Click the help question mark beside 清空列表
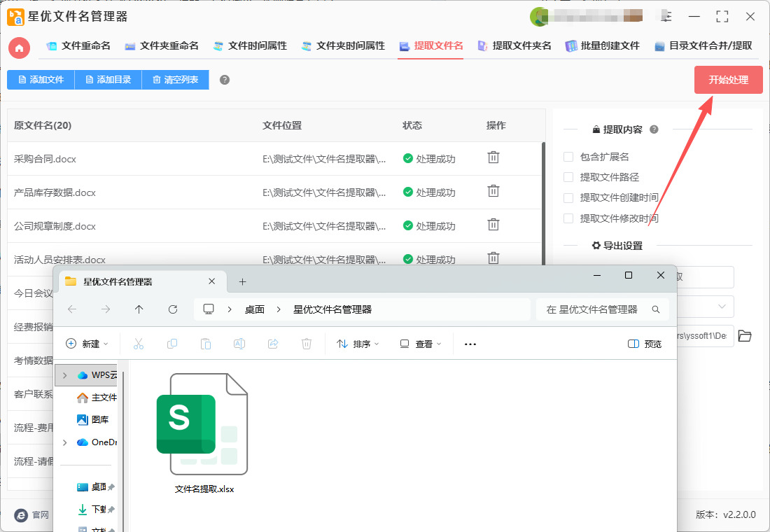The width and height of the screenshot is (770, 532). click(x=225, y=80)
